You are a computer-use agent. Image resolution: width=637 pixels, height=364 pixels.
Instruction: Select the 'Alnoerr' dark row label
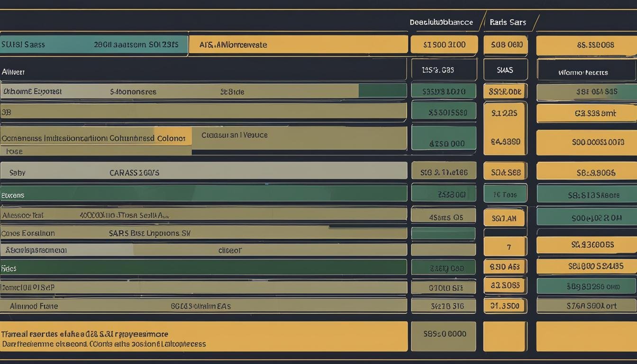tap(13, 72)
